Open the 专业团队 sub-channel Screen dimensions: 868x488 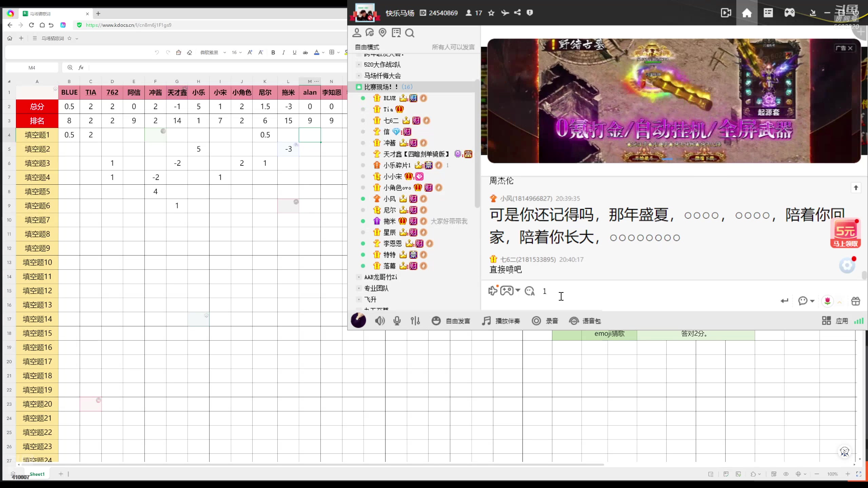376,288
